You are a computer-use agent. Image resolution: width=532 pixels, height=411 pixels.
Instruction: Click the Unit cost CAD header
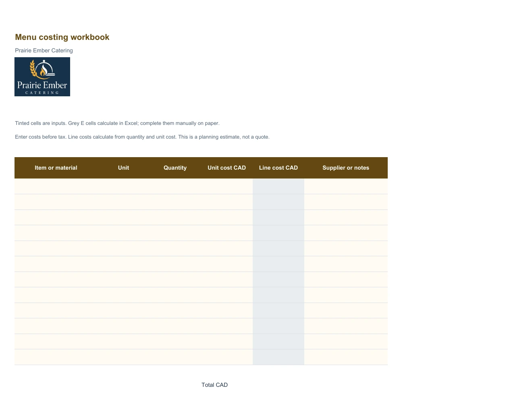227,168
